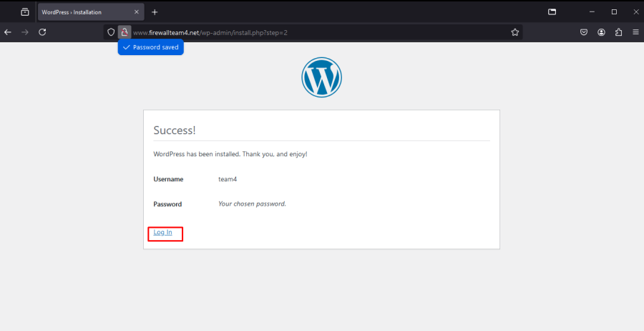The image size is (644, 331).
Task: Click the forward navigation arrow
Action: click(x=25, y=32)
